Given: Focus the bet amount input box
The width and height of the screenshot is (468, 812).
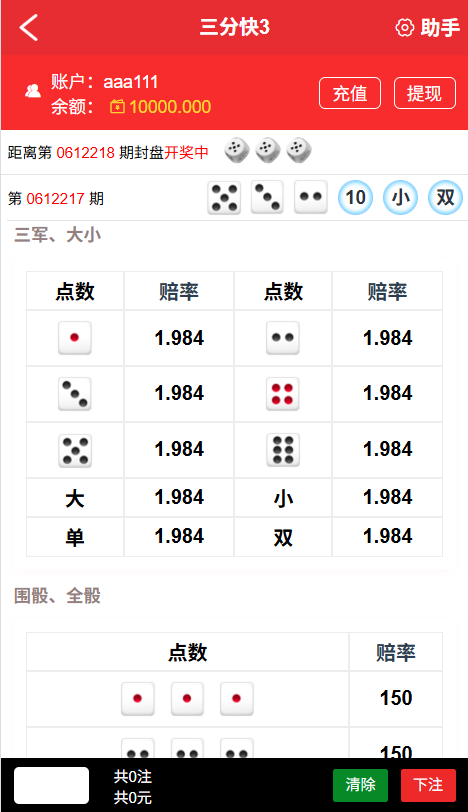Looking at the screenshot, I should [51, 786].
